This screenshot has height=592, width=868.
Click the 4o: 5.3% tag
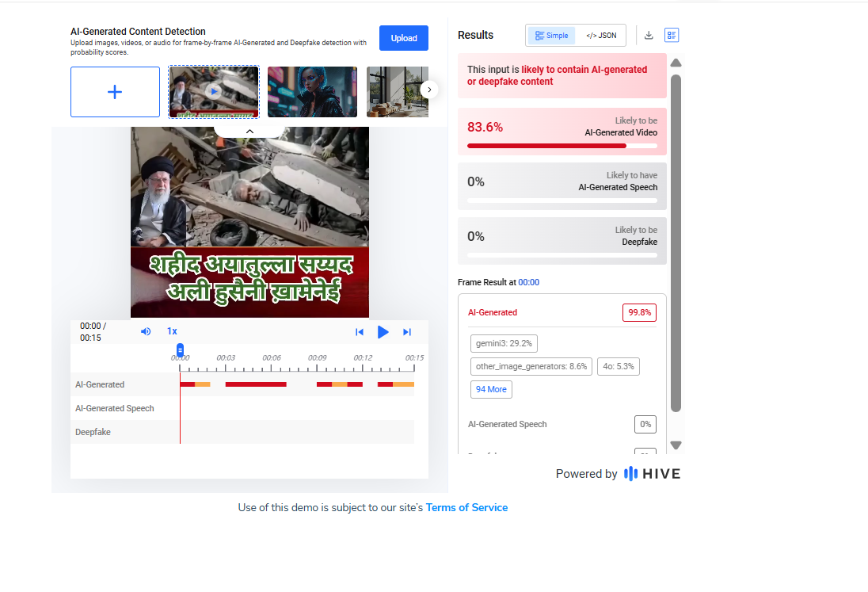click(x=619, y=367)
